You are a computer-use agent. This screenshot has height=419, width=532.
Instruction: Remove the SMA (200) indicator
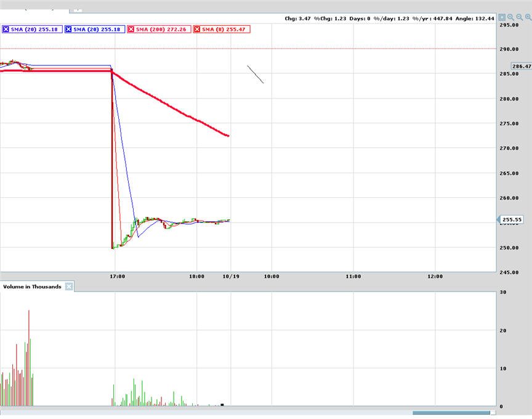(131, 30)
